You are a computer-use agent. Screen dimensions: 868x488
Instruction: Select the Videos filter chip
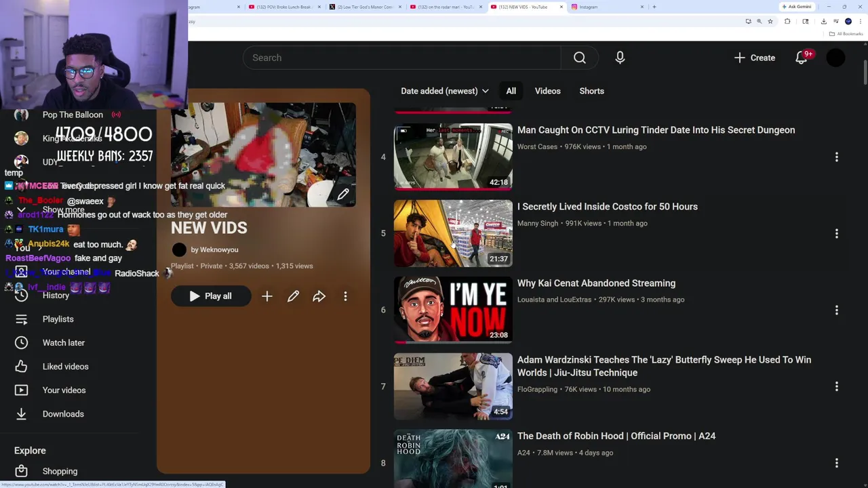pyautogui.click(x=547, y=91)
